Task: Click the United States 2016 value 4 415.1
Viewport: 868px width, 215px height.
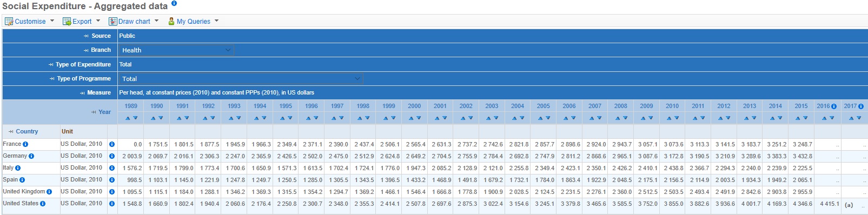Action: [830, 204]
